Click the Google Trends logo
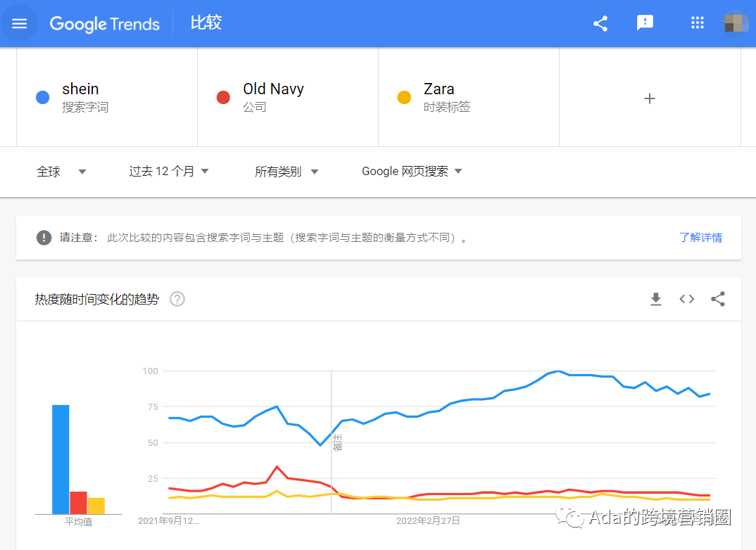The image size is (756, 550). [x=105, y=24]
